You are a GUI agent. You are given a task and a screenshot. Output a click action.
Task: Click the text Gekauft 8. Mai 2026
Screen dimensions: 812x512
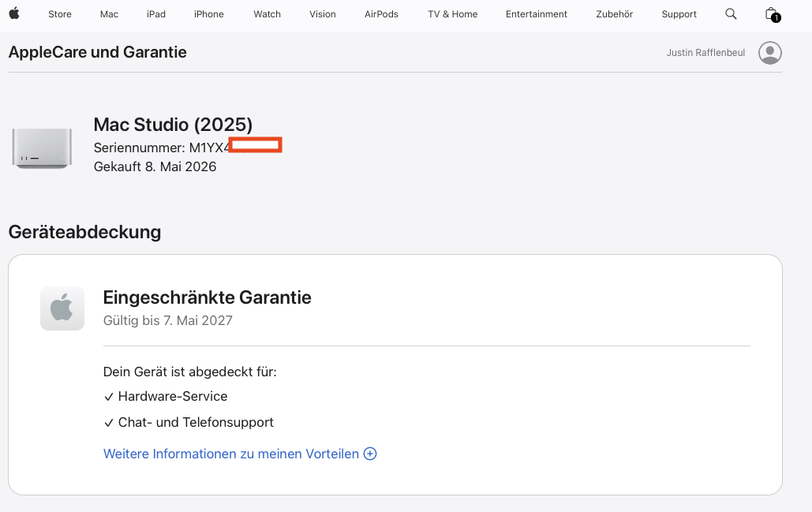click(x=155, y=166)
